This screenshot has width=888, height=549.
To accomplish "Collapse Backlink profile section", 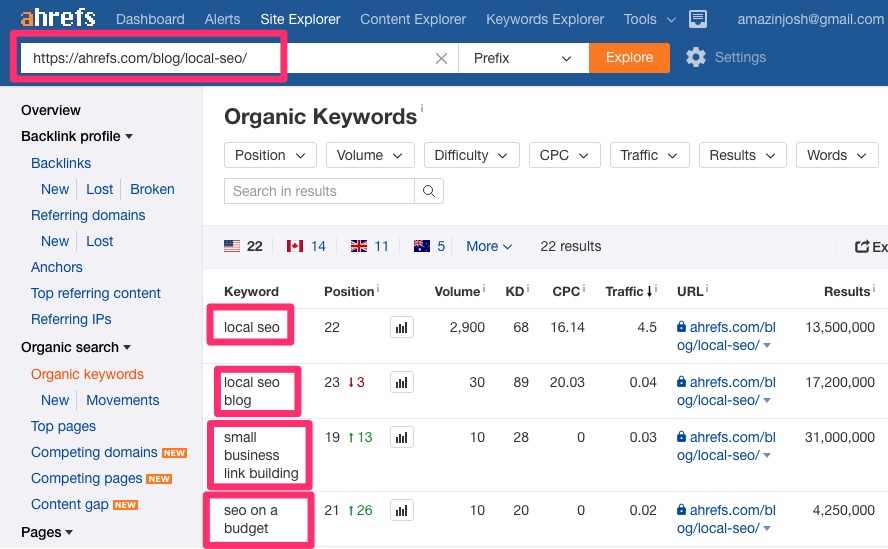I will point(76,137).
